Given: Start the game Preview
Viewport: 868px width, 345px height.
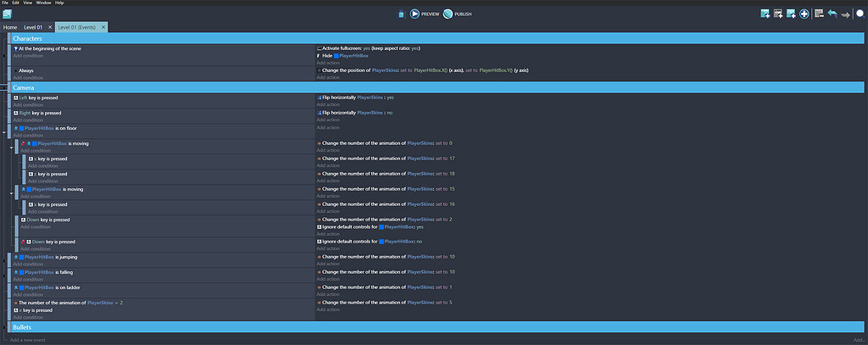Looking at the screenshot, I should (x=424, y=14).
